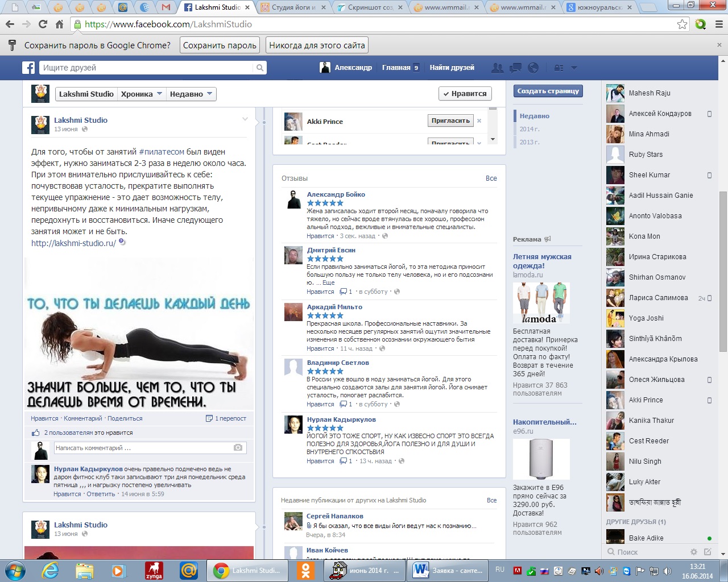
Task: Click Все link in Отзывы
Action: (x=491, y=178)
